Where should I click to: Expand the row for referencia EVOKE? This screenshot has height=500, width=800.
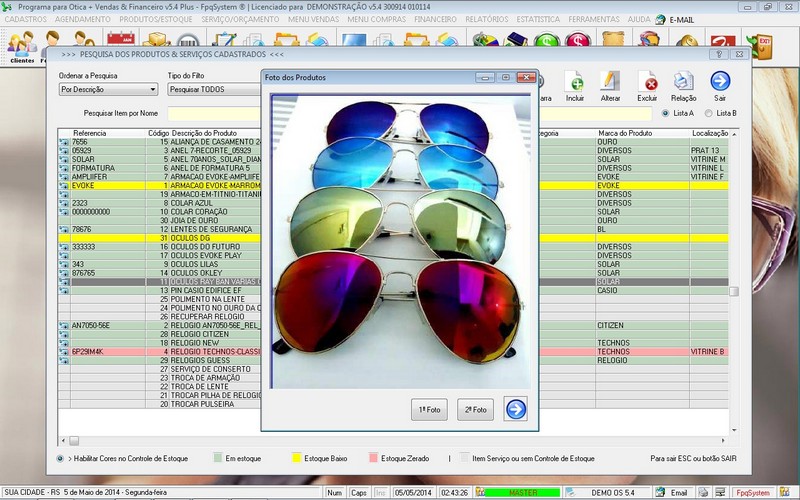(x=64, y=185)
